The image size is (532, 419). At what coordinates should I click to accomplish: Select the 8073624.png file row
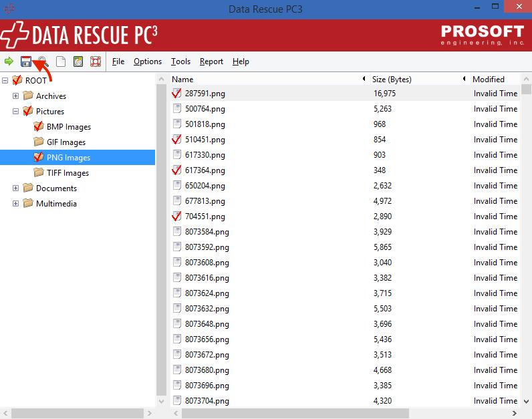345,293
